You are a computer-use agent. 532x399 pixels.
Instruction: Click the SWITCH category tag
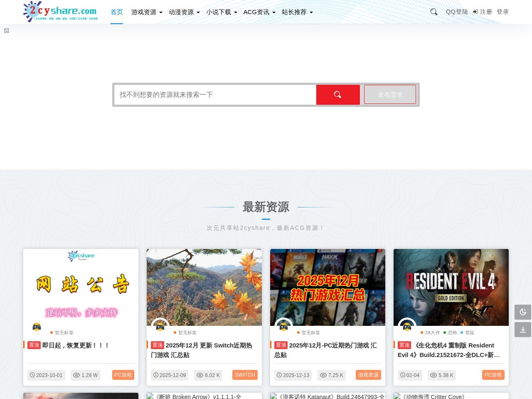click(x=245, y=375)
